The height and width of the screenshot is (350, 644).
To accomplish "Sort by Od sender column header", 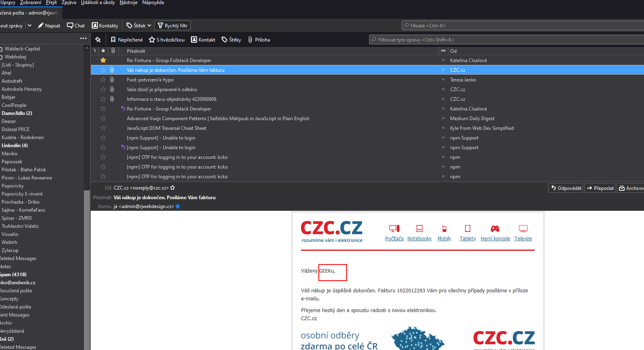I will [453, 51].
